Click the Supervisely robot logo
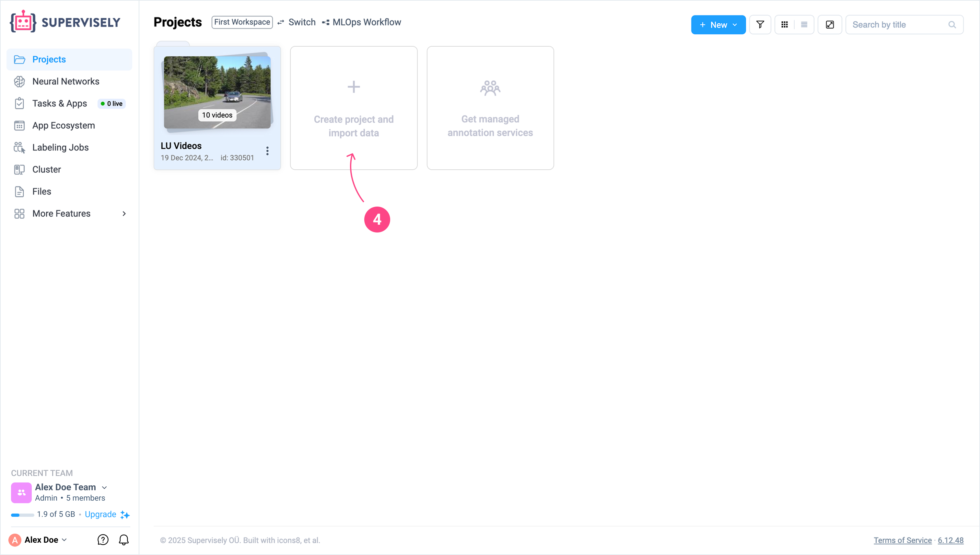980x555 pixels. [x=23, y=22]
